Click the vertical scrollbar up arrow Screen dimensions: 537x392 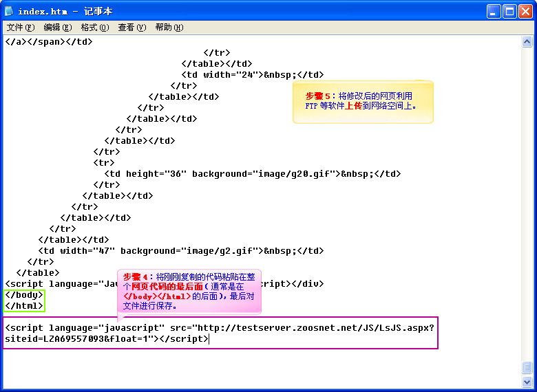coord(527,41)
